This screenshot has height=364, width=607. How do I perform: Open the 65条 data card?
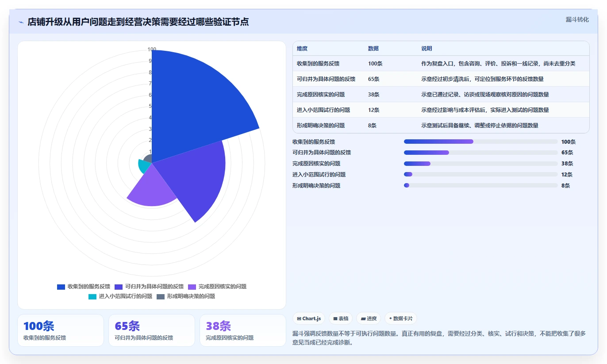[x=152, y=330]
